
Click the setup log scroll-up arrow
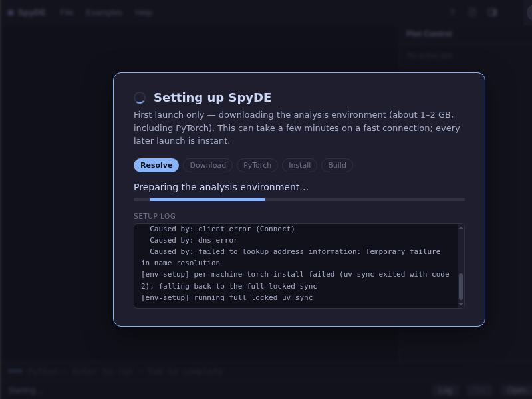[x=461, y=227]
